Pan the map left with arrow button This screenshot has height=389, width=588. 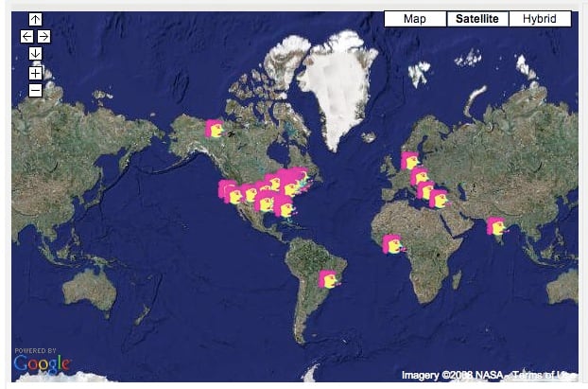(x=26, y=36)
